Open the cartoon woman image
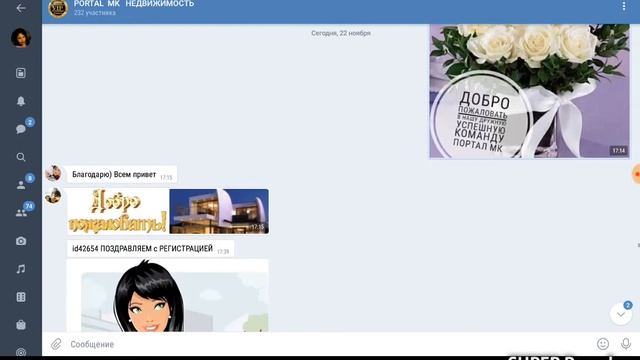The width and height of the screenshot is (640, 360). [168, 296]
